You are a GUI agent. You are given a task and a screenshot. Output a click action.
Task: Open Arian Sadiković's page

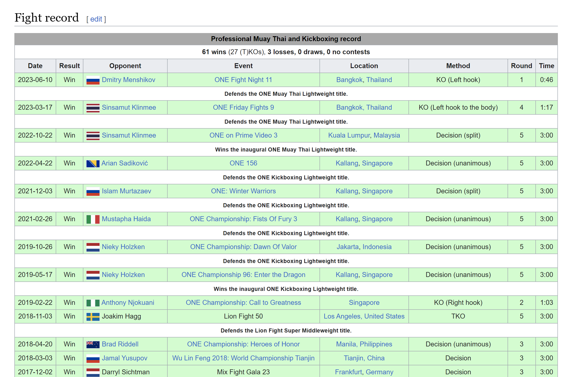[x=124, y=163]
